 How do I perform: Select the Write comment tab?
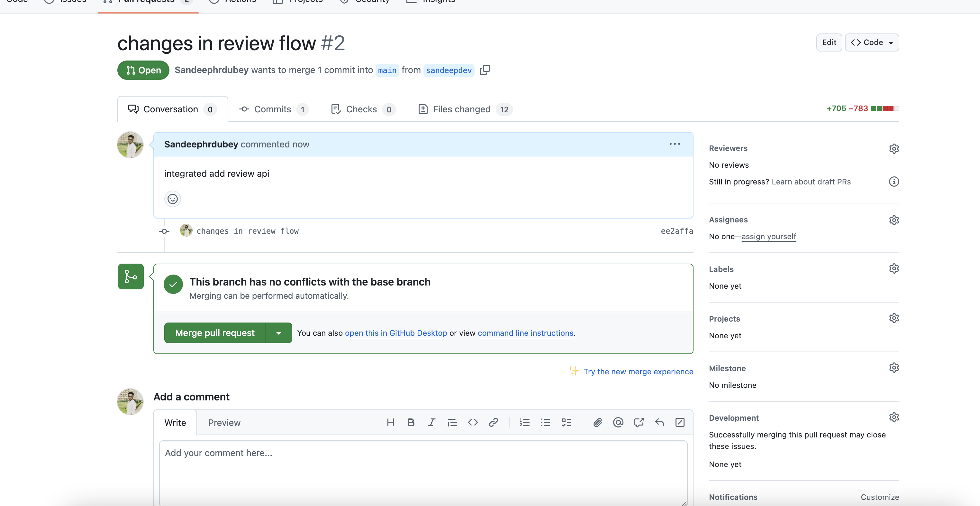pyautogui.click(x=175, y=423)
